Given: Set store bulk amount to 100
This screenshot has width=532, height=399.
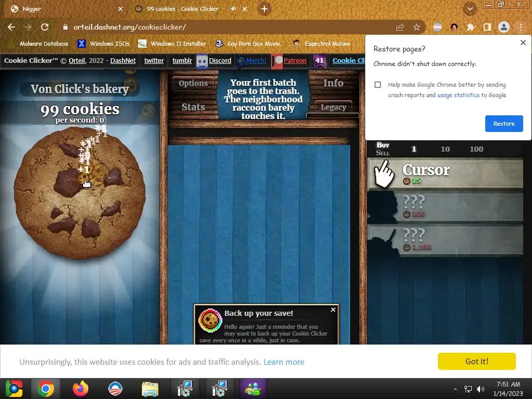Looking at the screenshot, I should pyautogui.click(x=476, y=149).
